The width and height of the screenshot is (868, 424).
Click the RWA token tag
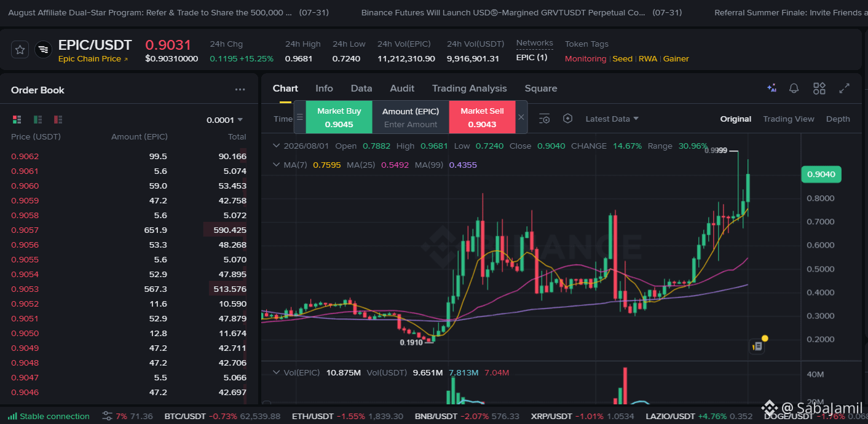(x=648, y=59)
